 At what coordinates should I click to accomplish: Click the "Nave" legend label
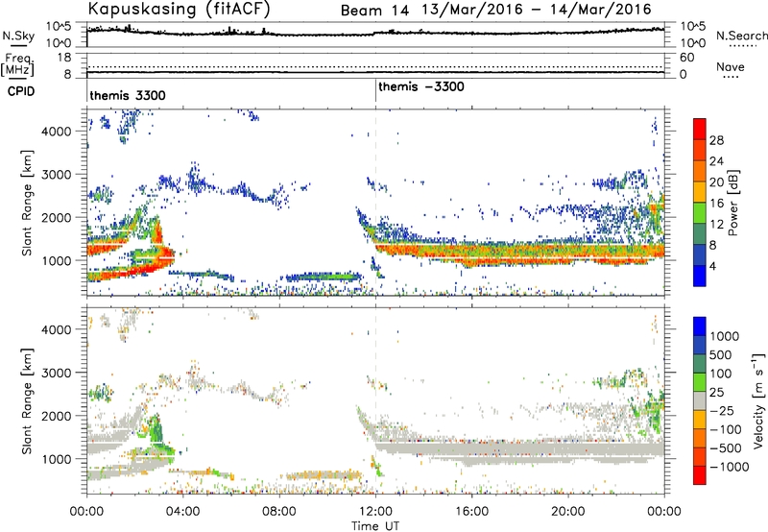(x=730, y=67)
